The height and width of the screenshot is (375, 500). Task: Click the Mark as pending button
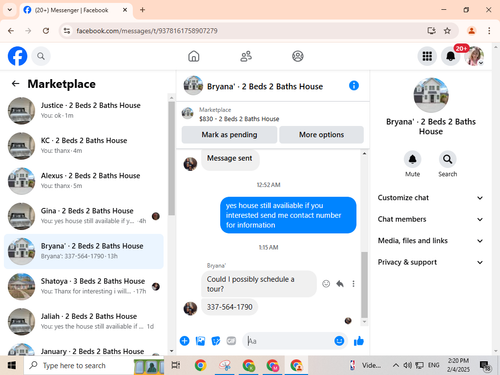[229, 135]
